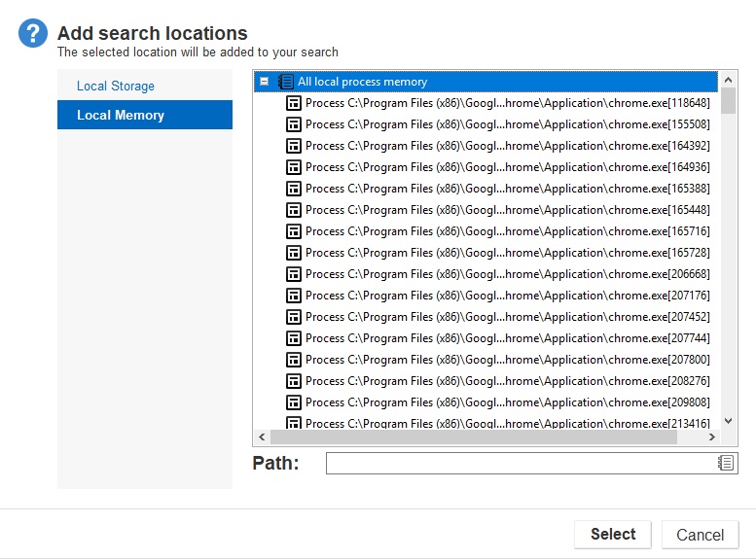Click the process icon for chrome.exe[207452]
This screenshot has height=559, width=756.
coord(294,317)
